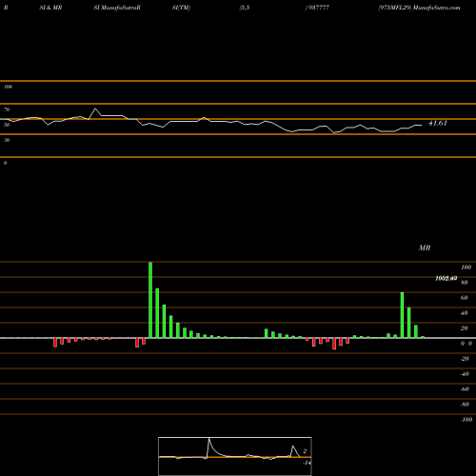476x476 pixels.
Task: Select the (975MFL29) MunafaSutra.com header text
Action: [x=419, y=8]
